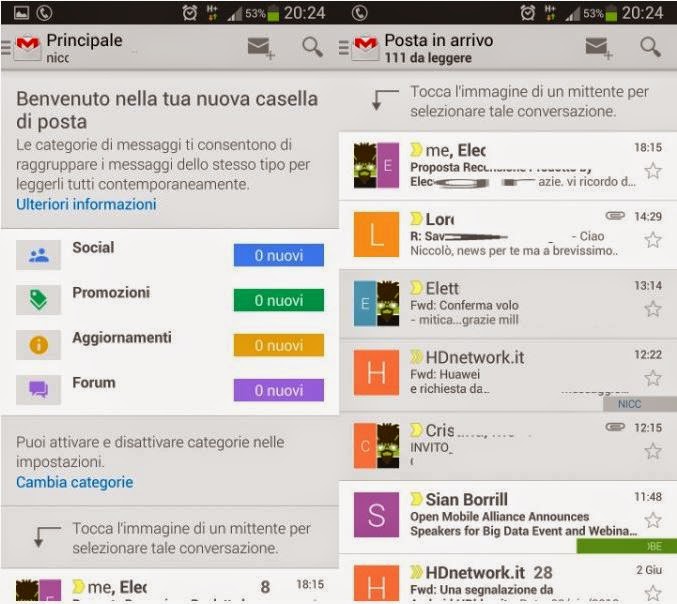This screenshot has height=604, width=677.
Task: Open Forum purple 0 nuovi badge
Action: click(x=279, y=390)
